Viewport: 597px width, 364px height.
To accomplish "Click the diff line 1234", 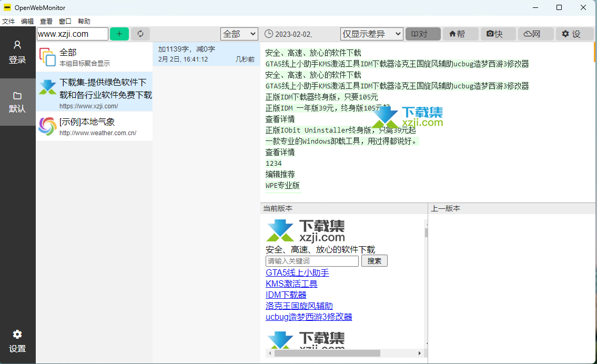I will [x=274, y=164].
